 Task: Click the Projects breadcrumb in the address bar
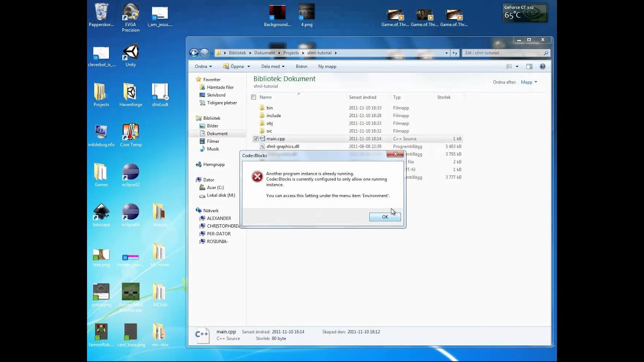[x=291, y=53]
